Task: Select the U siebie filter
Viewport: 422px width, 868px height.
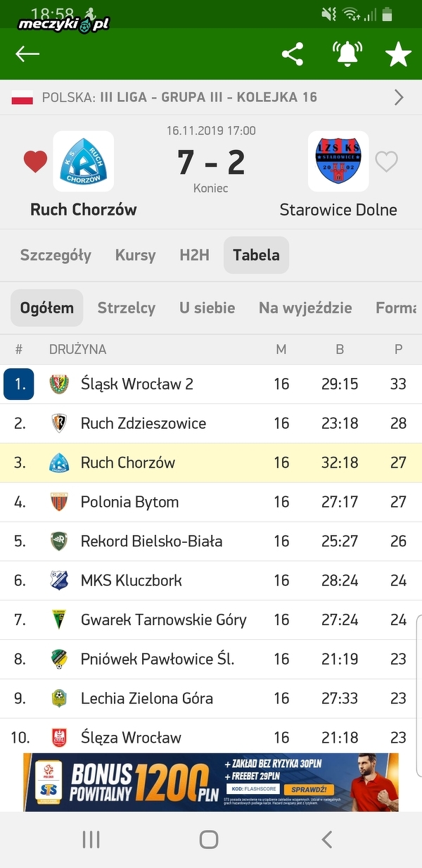Action: [x=207, y=308]
